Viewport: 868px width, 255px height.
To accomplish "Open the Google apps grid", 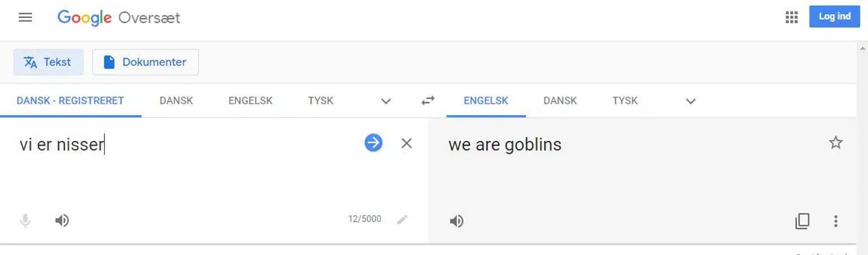I will (791, 17).
